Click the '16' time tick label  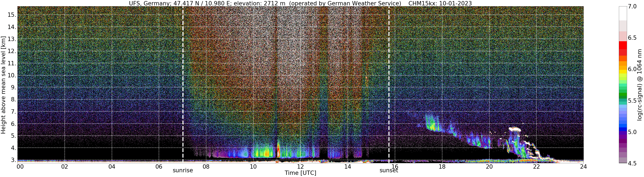click(x=395, y=167)
